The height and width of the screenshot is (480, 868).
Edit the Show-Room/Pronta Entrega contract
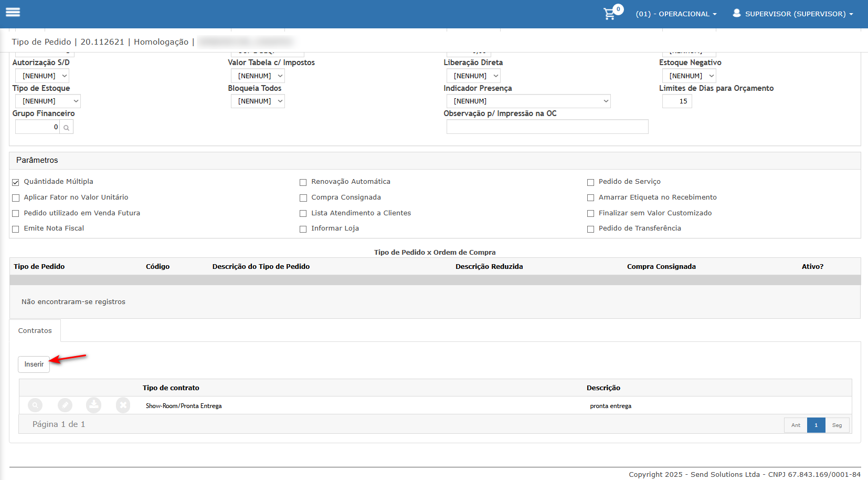point(65,405)
